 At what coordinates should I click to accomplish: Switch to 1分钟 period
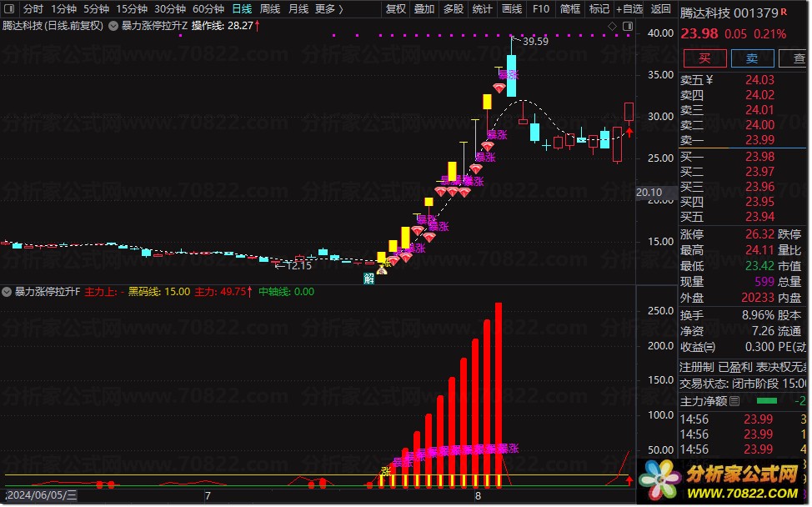(x=63, y=9)
